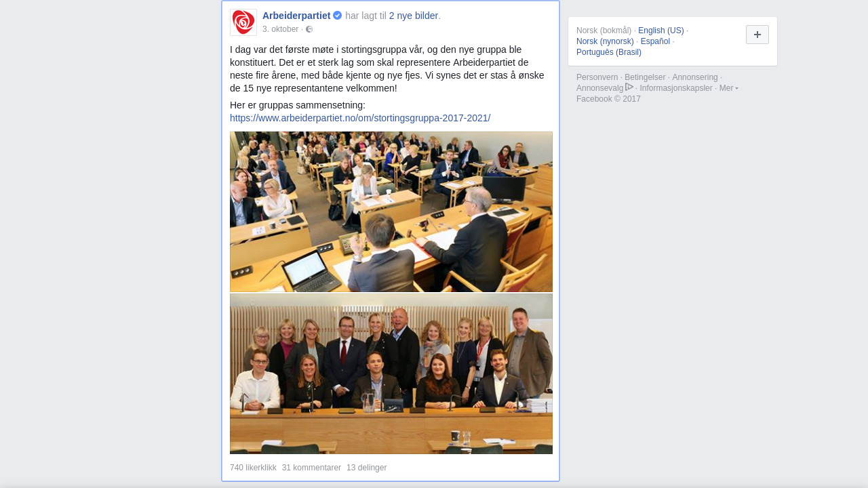Viewport: 868px width, 488px height.
Task: Expand the Mer footer dropdown
Action: (729, 88)
